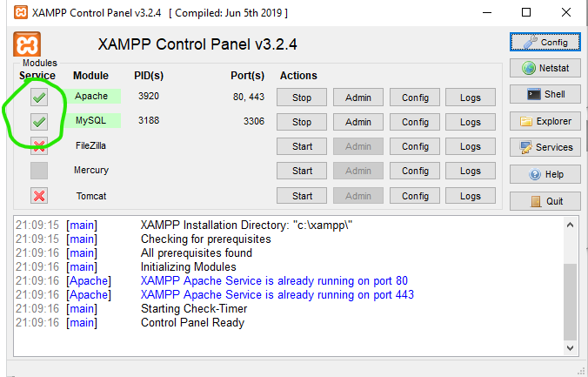Screen dimensions: 588x377
Task: Click log line 'Control Panel Ready'
Action: (x=192, y=322)
